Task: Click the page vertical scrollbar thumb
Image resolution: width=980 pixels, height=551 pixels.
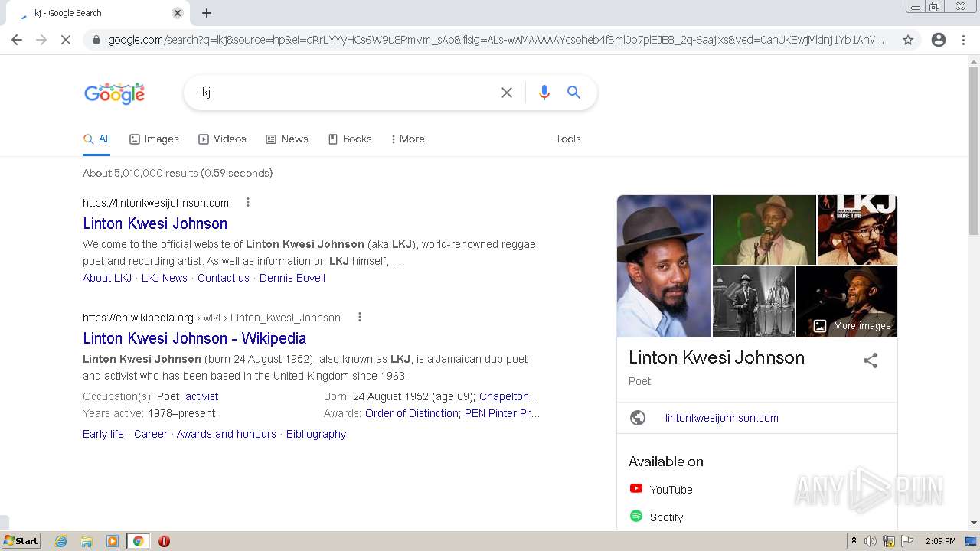Action: 974,152
